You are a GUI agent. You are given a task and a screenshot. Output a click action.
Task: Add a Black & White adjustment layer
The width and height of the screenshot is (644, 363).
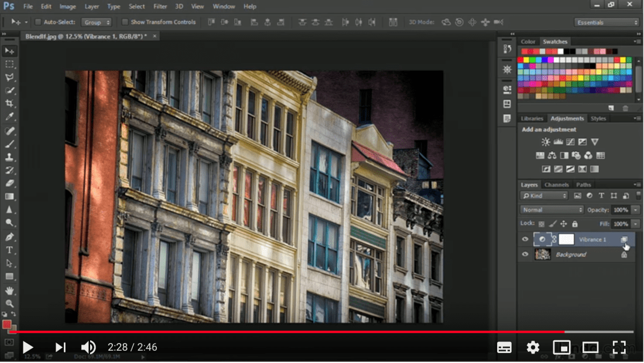click(566, 155)
